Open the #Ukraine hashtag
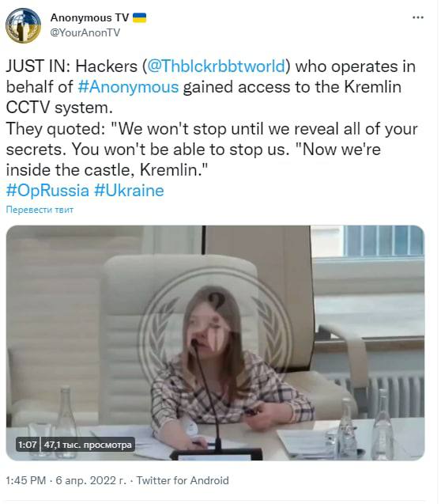The height and width of the screenshot is (504, 441). (x=129, y=190)
